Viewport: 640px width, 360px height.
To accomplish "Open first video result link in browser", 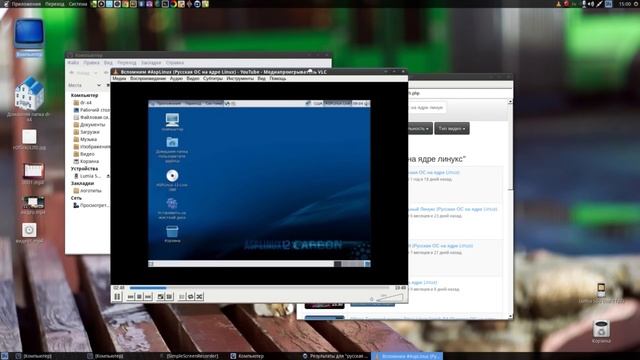I will (x=434, y=173).
